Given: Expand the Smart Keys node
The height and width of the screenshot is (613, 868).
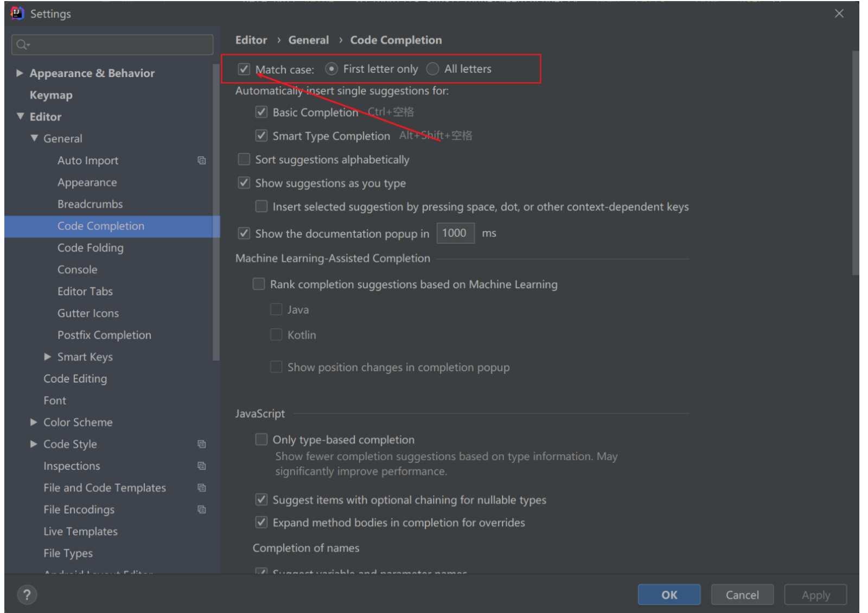Looking at the screenshot, I should tap(48, 356).
